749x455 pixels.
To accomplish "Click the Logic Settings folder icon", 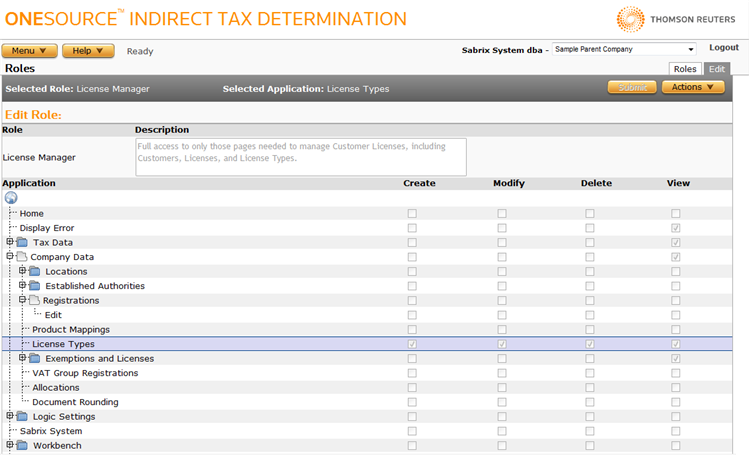I will click(x=23, y=416).
